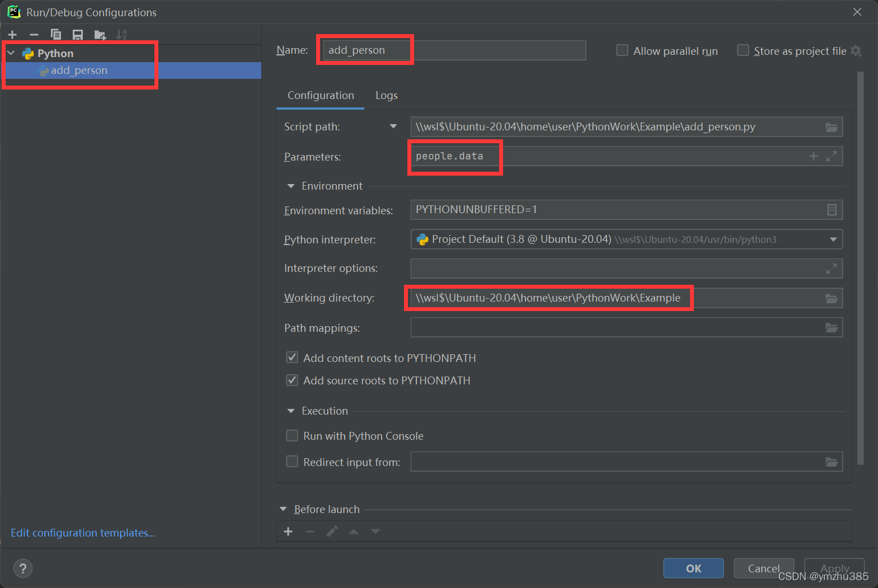Insert a macro into Parameters
Image resolution: width=878 pixels, height=588 pixels.
pos(814,156)
